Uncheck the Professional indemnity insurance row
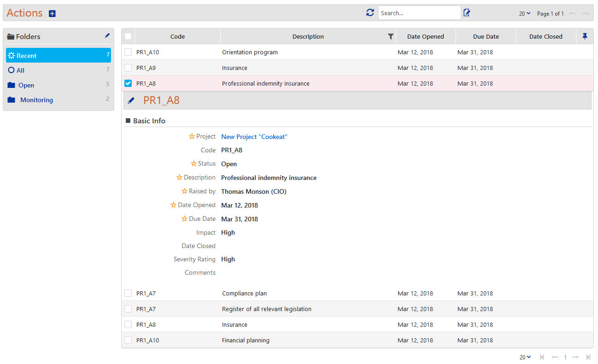The width and height of the screenshot is (598, 364). [x=128, y=83]
